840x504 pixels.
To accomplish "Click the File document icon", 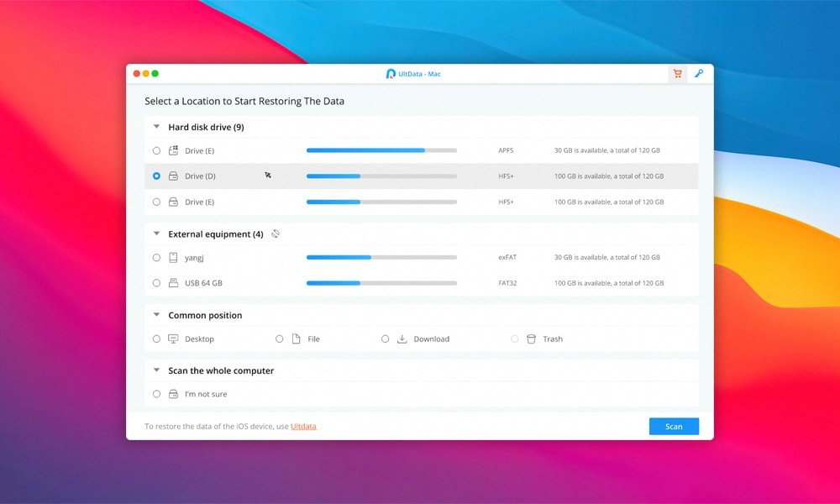I will (x=296, y=339).
